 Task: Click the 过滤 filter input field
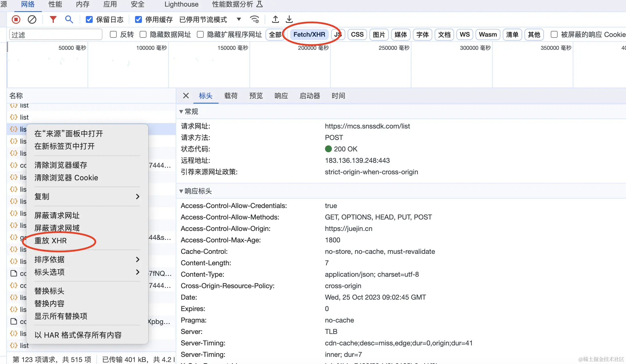56,35
